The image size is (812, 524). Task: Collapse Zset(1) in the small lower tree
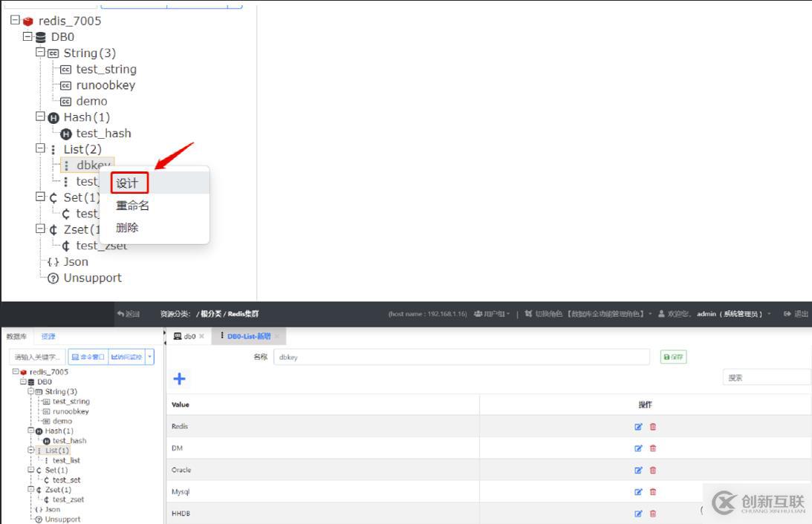pos(31,489)
